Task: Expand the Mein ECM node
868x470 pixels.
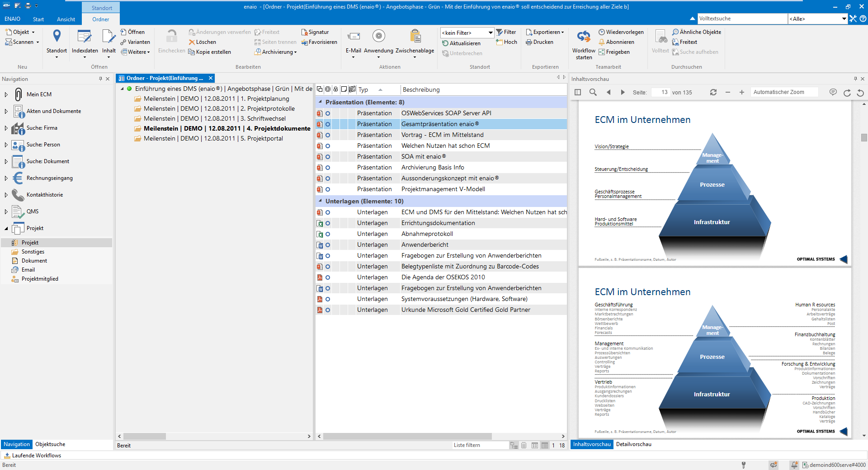Action: click(6, 94)
